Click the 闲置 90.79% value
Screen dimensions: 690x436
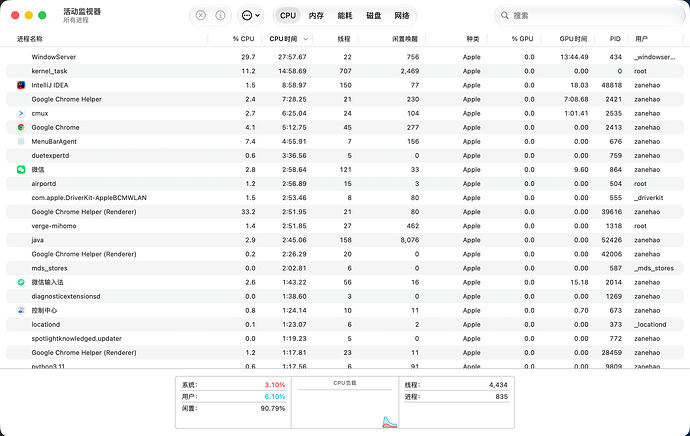tap(273, 408)
